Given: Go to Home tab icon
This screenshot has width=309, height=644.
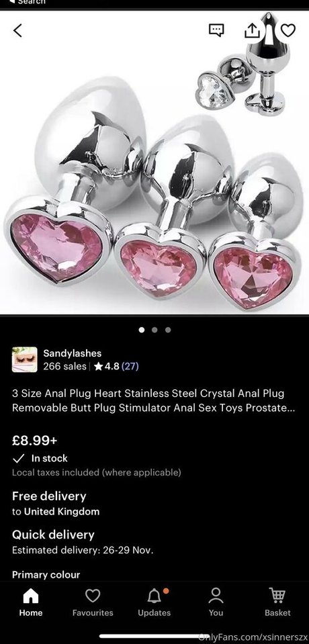Looking at the screenshot, I should tap(31, 596).
